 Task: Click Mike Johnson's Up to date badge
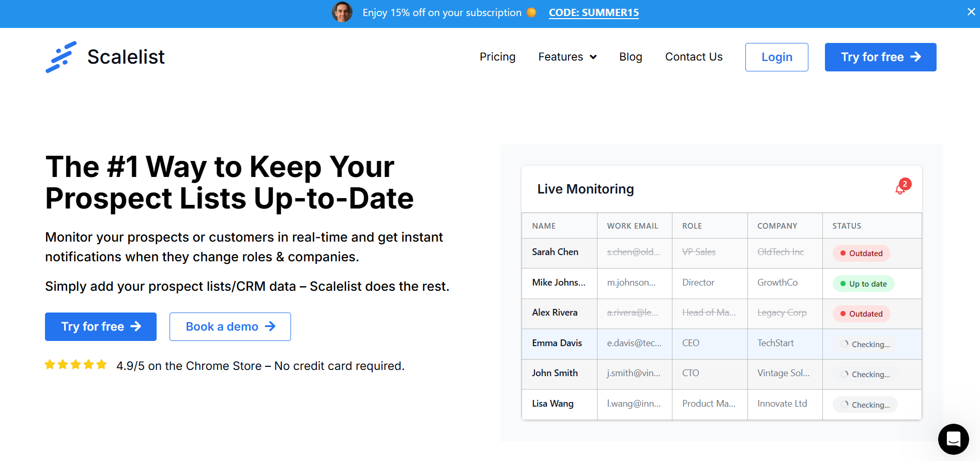tap(863, 284)
